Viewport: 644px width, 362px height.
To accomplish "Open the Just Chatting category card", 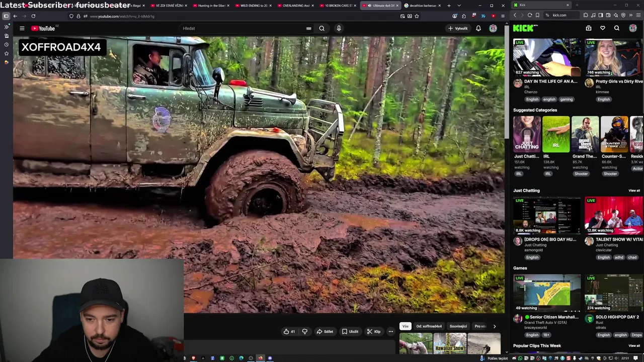I will (527, 134).
